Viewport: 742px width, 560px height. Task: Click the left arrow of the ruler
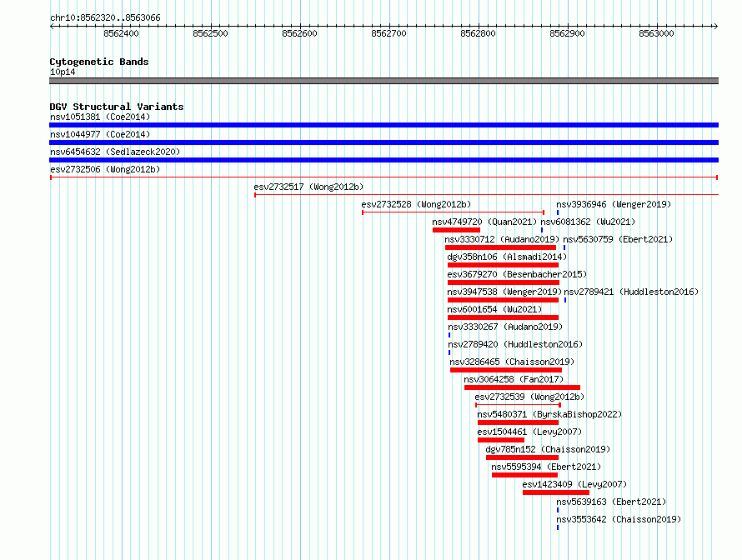52,27
